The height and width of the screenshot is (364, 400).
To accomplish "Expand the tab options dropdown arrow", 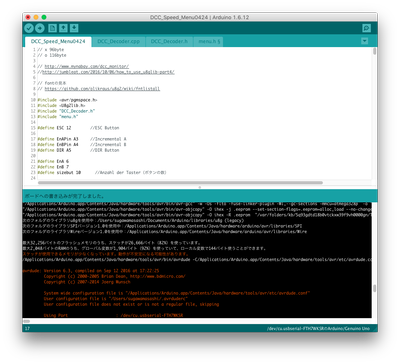I will 365,41.
